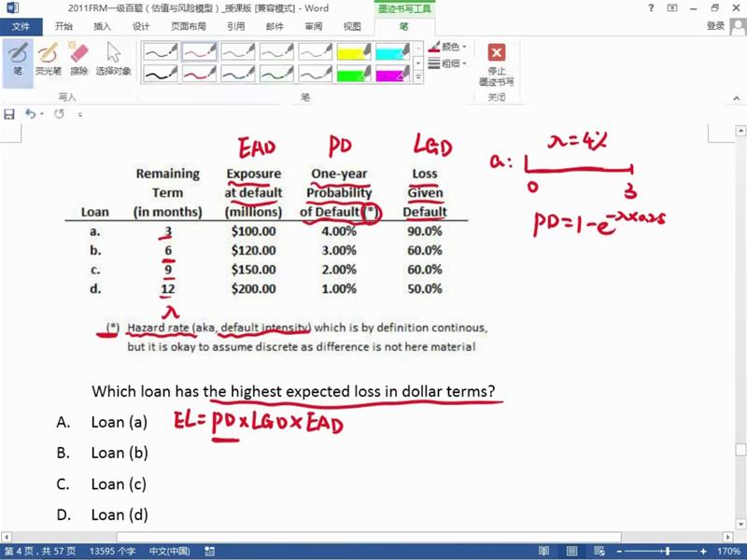Click answer text Loan (b)

[x=120, y=453]
